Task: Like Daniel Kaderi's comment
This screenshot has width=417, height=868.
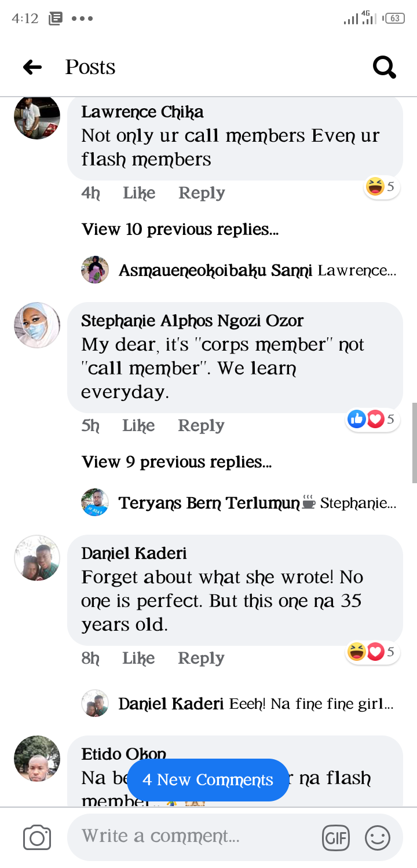Action: [x=138, y=659]
